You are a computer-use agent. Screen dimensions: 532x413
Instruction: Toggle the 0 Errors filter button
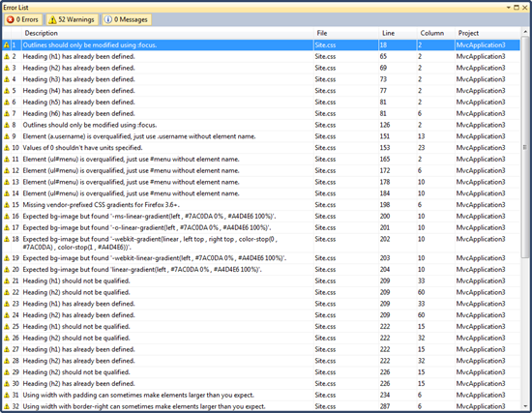23,19
